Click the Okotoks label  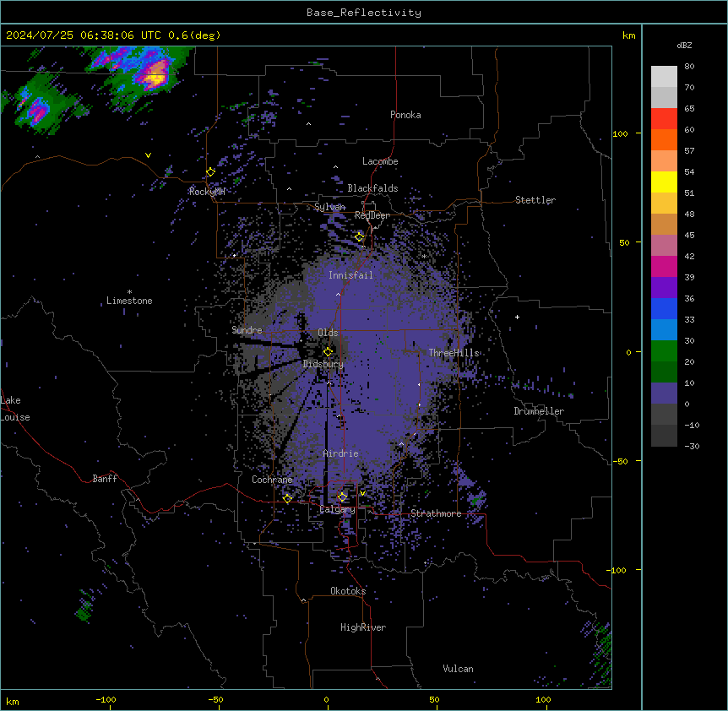tap(348, 591)
